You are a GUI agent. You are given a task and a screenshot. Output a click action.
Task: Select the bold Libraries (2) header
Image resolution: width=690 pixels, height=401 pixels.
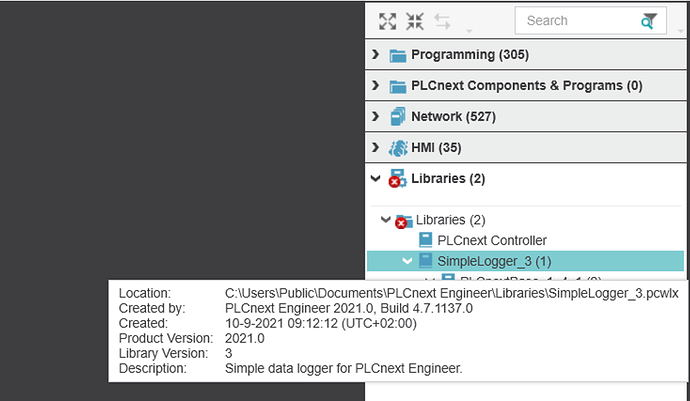[x=448, y=179]
